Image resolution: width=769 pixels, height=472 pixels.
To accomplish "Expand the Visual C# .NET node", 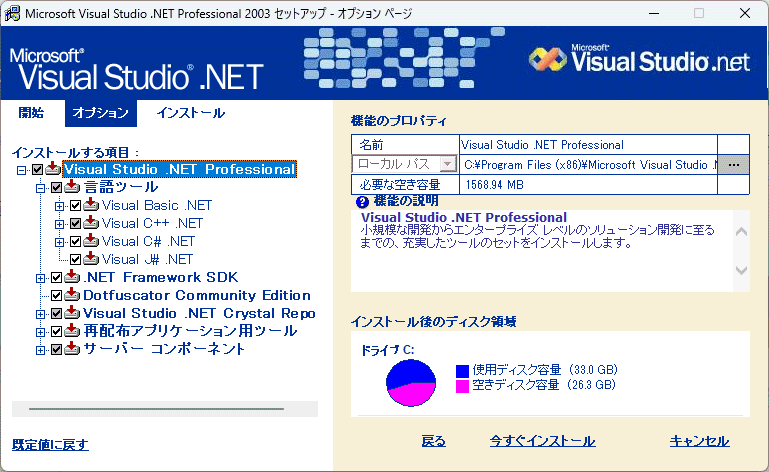I will (59, 242).
